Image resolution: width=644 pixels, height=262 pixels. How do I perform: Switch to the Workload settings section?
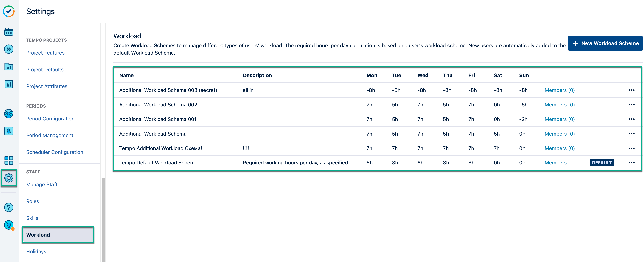click(38, 235)
